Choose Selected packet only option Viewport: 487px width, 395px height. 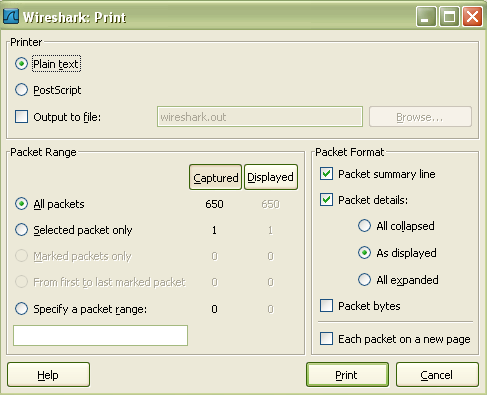(21, 230)
